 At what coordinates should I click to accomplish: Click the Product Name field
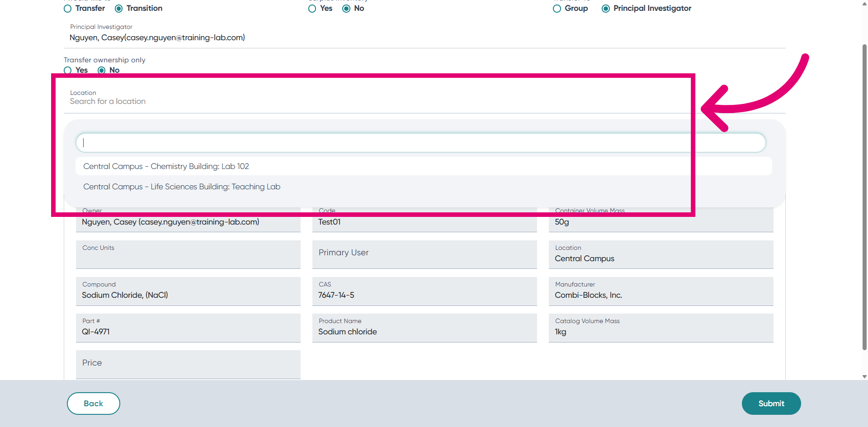coord(425,328)
